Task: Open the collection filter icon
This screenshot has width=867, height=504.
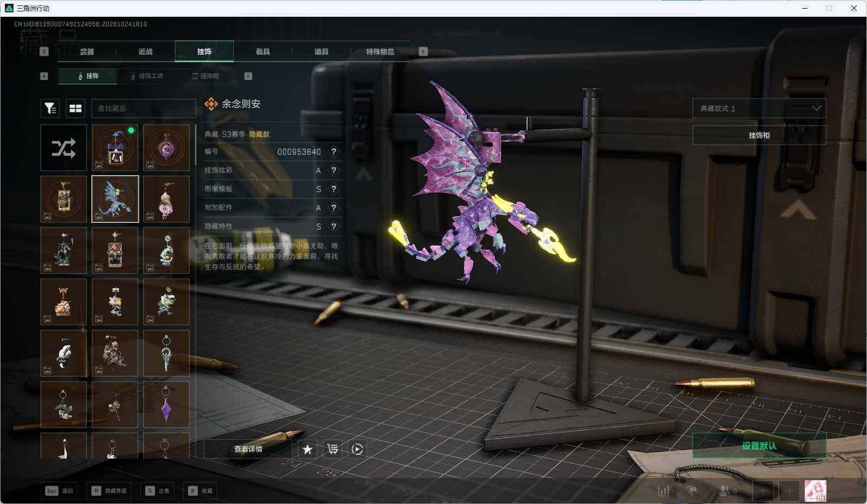Action: [50, 108]
